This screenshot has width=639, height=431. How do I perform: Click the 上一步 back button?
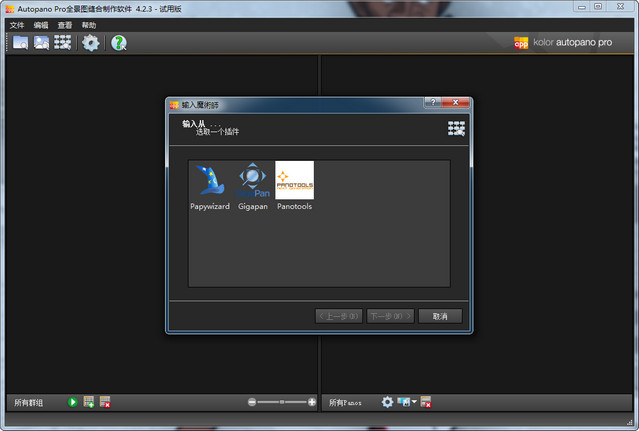tap(339, 316)
